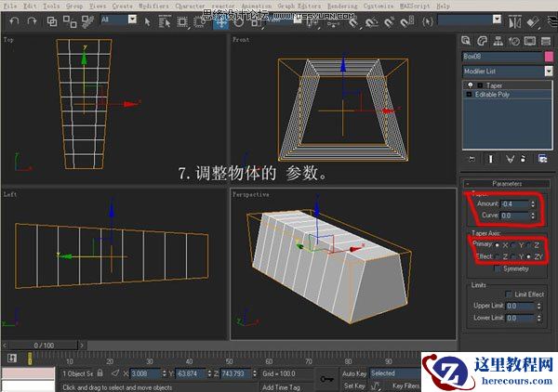Toggle the Spinner Snap icon
Image resolution: width=558 pixels, height=392 pixels.
406,22
